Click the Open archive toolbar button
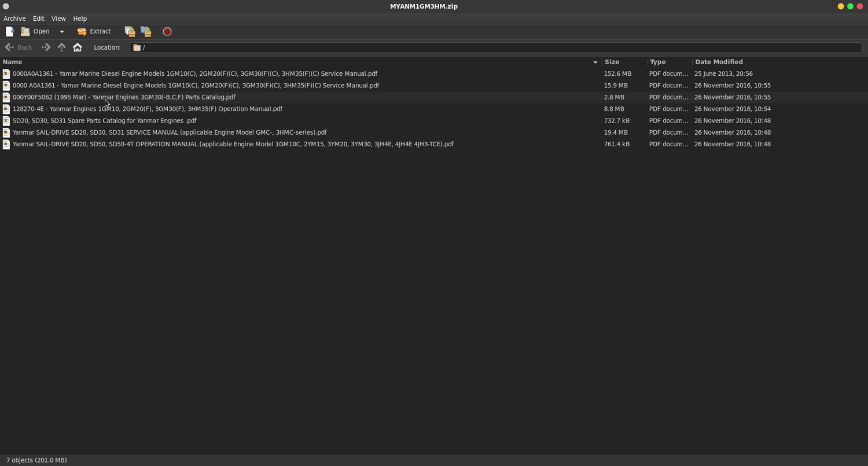 pos(35,31)
